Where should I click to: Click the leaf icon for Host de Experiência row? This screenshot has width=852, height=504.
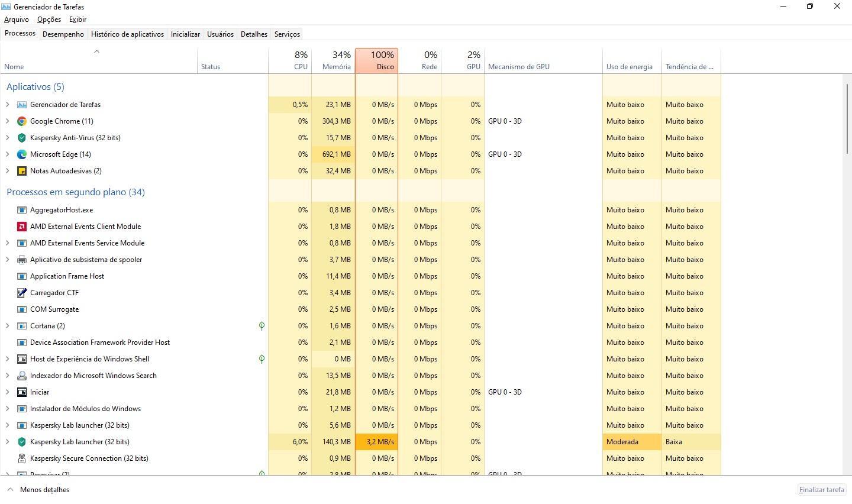[x=262, y=359]
